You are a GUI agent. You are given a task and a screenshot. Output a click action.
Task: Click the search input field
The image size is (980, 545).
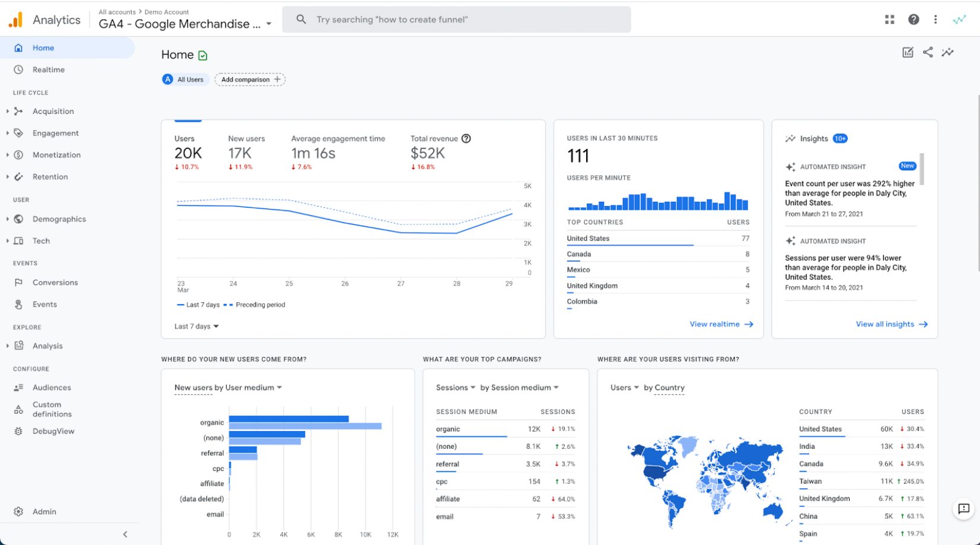[x=456, y=20]
